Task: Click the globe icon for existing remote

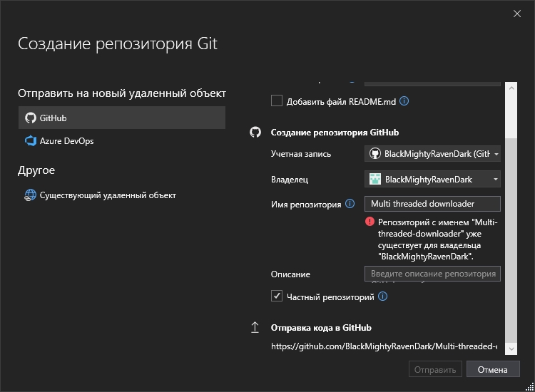Action: tap(30, 195)
